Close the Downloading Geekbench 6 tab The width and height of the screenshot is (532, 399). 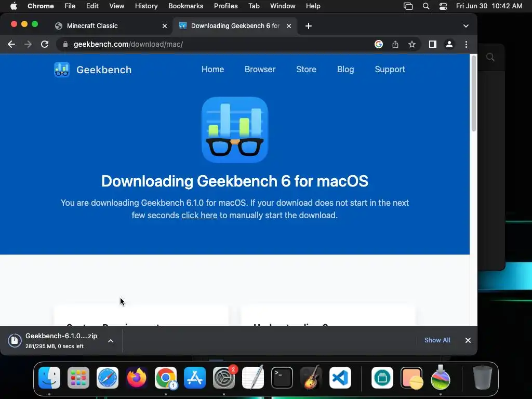pyautogui.click(x=289, y=26)
